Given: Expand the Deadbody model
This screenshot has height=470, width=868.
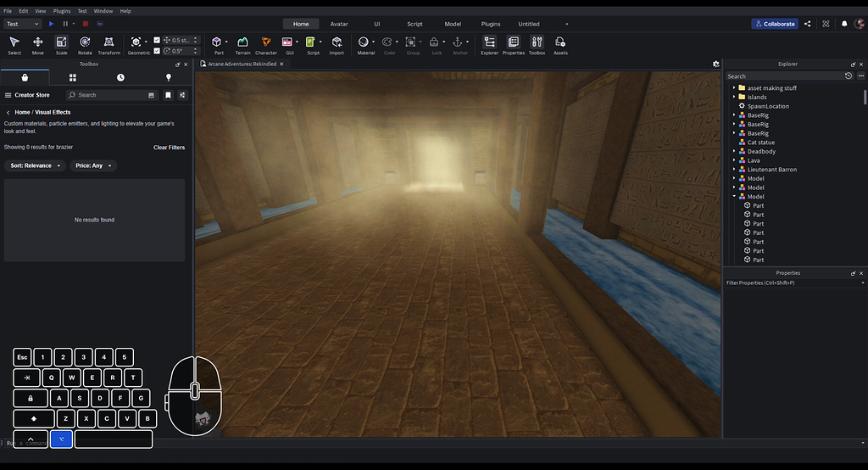Looking at the screenshot, I should point(735,151).
